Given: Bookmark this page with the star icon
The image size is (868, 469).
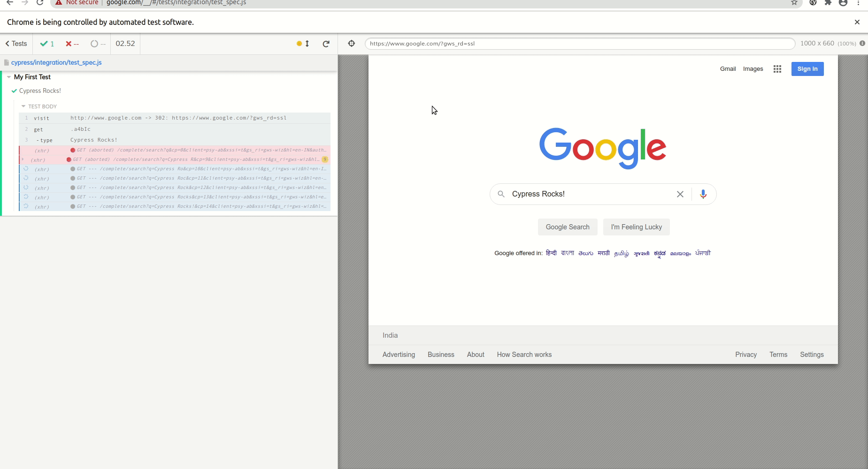Looking at the screenshot, I should tap(794, 2).
